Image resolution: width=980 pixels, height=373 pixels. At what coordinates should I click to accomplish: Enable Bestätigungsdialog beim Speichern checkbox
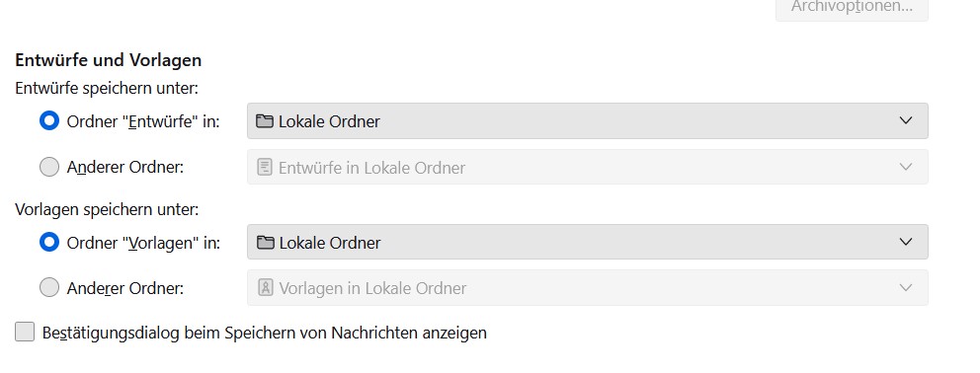coord(25,332)
